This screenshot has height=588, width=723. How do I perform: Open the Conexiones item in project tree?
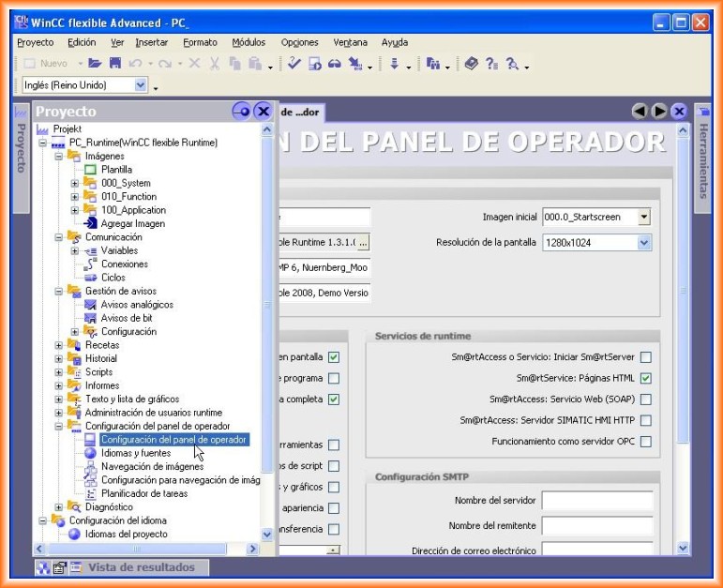click(x=124, y=264)
